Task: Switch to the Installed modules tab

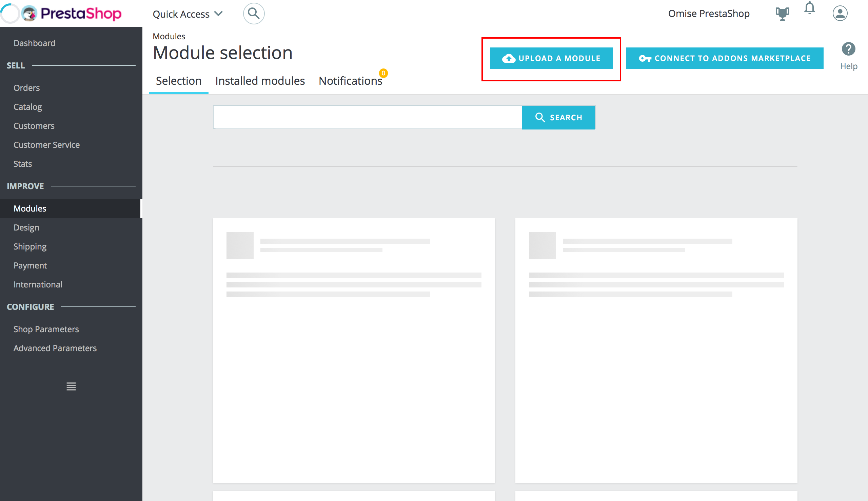Action: tap(260, 81)
